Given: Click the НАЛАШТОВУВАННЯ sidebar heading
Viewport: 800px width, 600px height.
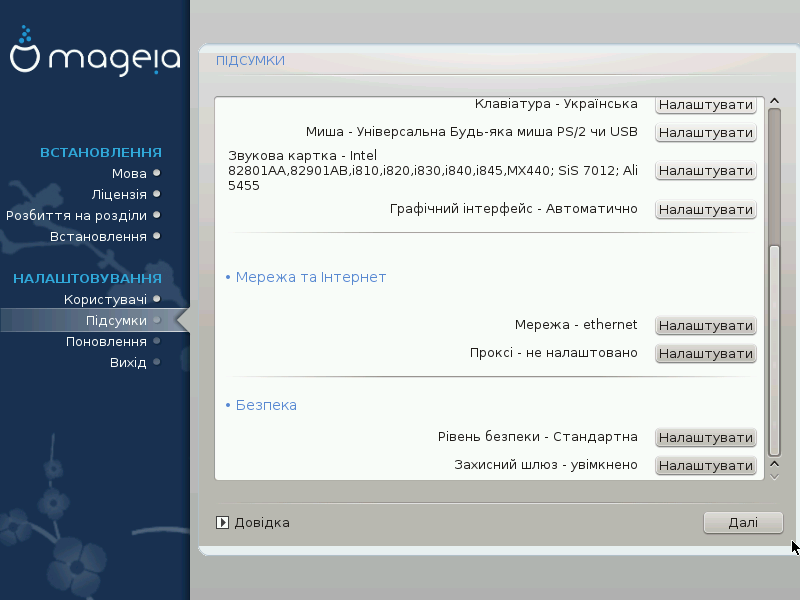Looking at the screenshot, I should tap(87, 279).
